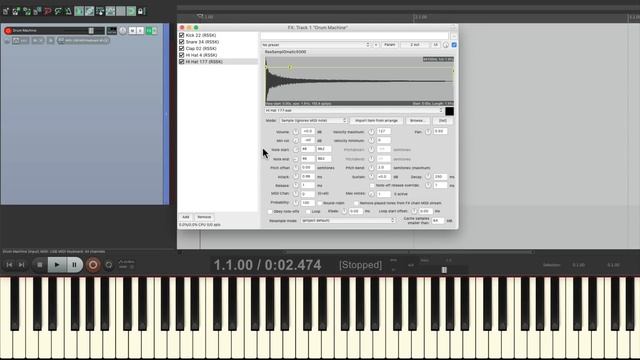Toggle the Drum Machine track FX bypass
This screenshot has width=640, height=360.
pos(155,31)
